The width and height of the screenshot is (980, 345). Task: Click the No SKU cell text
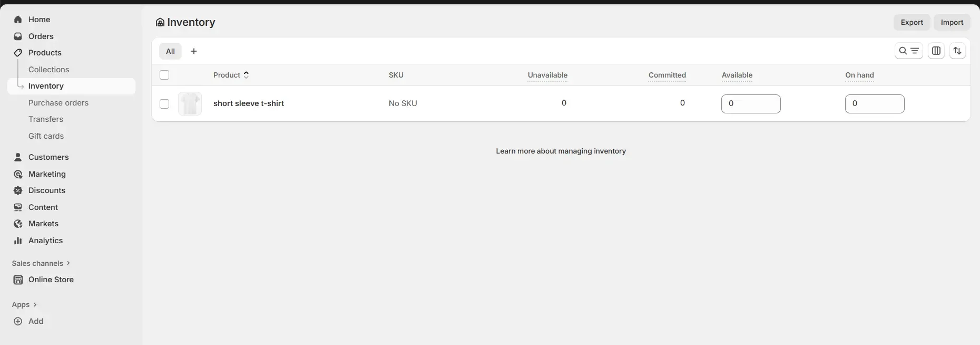click(x=403, y=103)
